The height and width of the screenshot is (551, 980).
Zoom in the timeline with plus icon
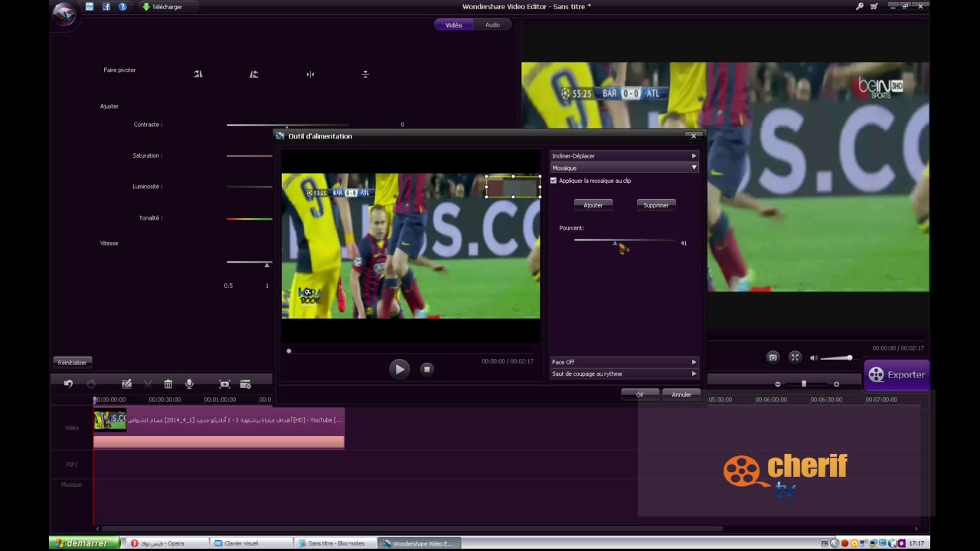836,384
